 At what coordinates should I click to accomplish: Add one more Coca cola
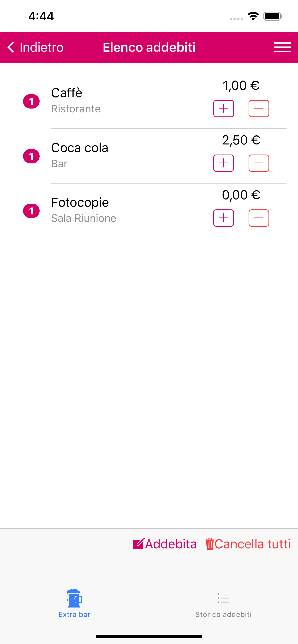coord(223,163)
